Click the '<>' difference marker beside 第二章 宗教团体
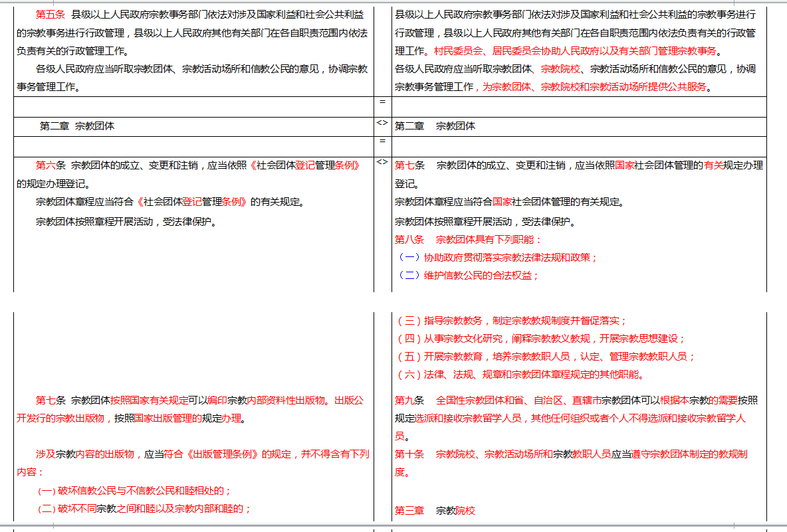Viewport: 787px width, 532px height. pyautogui.click(x=382, y=123)
